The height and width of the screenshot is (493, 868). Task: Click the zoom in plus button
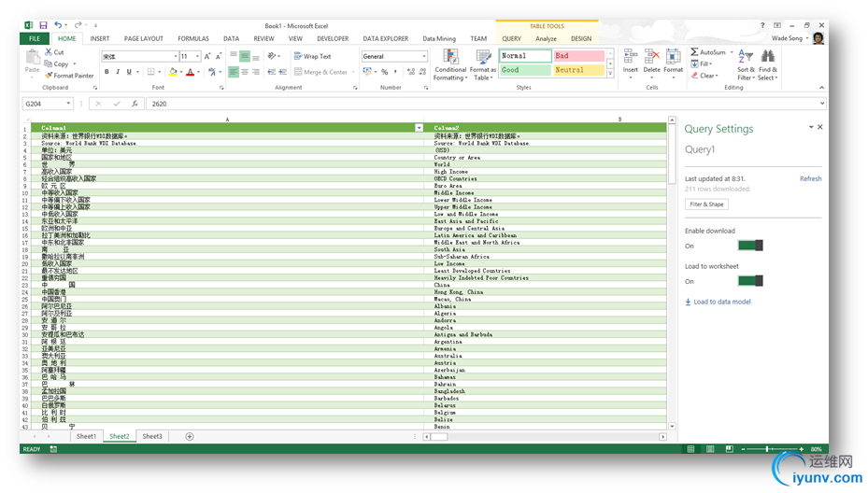(x=801, y=449)
